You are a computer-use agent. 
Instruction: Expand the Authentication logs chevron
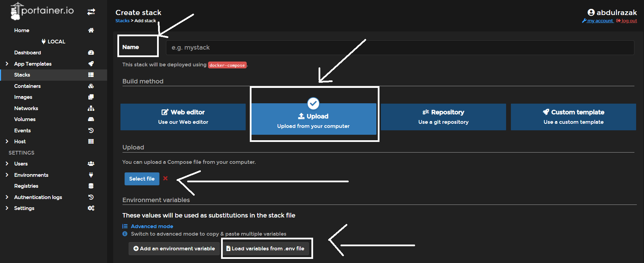(x=7, y=197)
